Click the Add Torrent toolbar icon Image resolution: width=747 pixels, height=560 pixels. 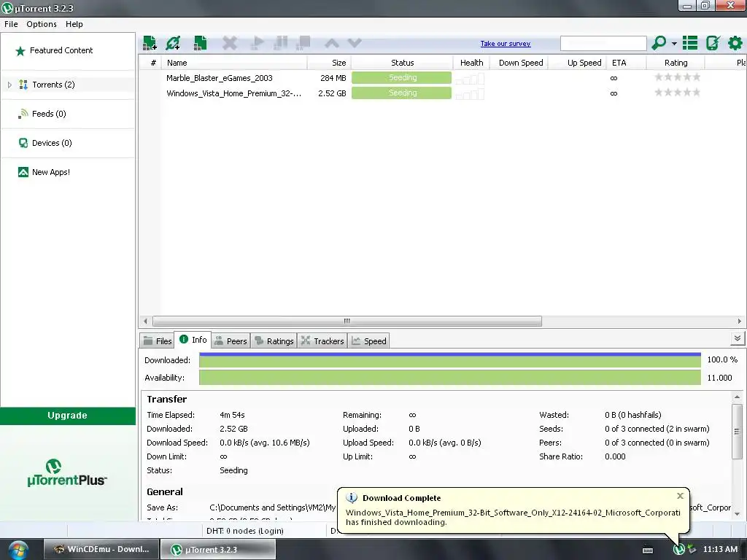click(x=150, y=43)
